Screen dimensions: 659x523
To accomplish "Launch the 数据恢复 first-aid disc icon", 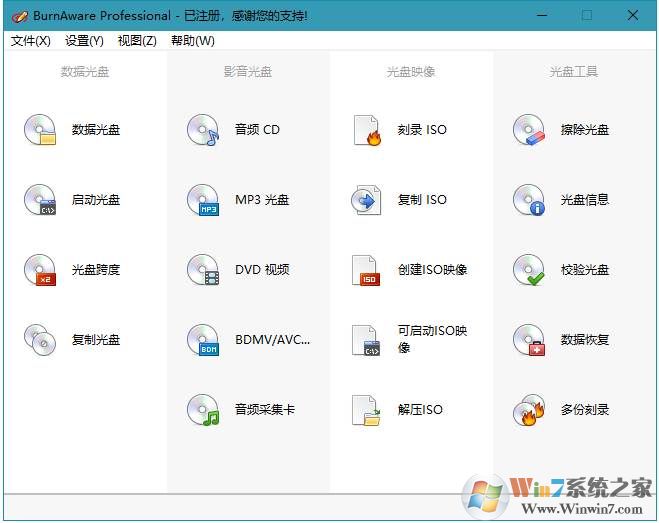I will point(529,340).
